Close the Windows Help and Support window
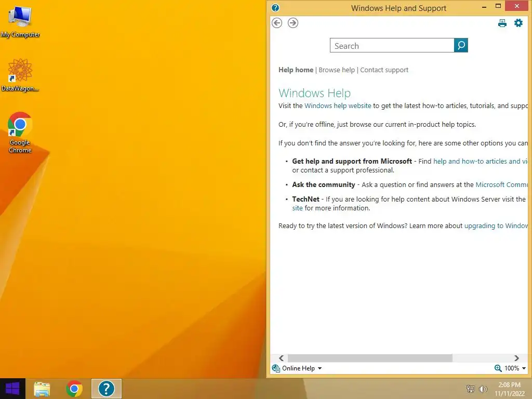This screenshot has height=399, width=532. click(x=517, y=6)
